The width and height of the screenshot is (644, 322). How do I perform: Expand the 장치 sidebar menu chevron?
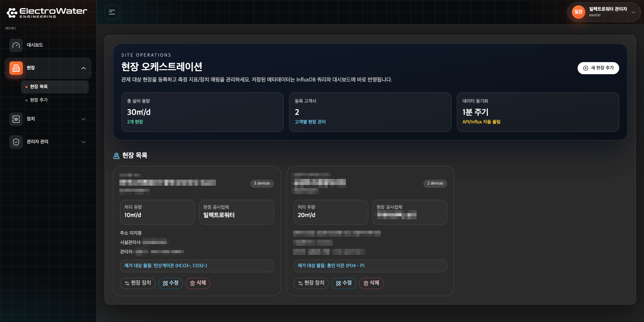coord(84,119)
